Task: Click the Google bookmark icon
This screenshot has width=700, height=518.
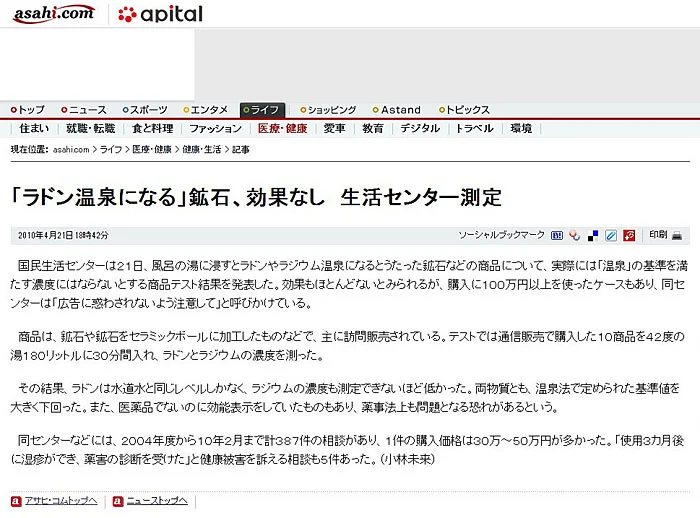Action: [x=575, y=235]
